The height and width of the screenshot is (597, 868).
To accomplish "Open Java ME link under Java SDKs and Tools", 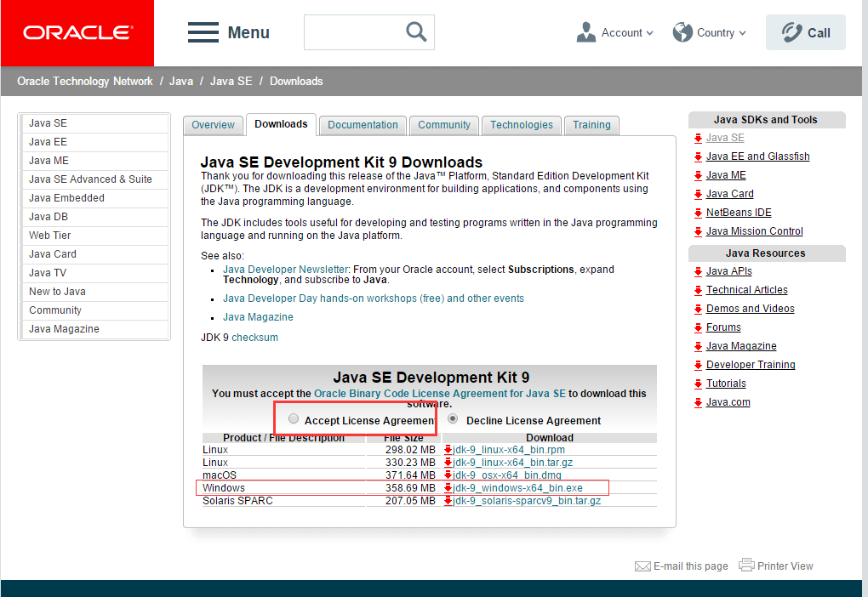I will (726, 175).
